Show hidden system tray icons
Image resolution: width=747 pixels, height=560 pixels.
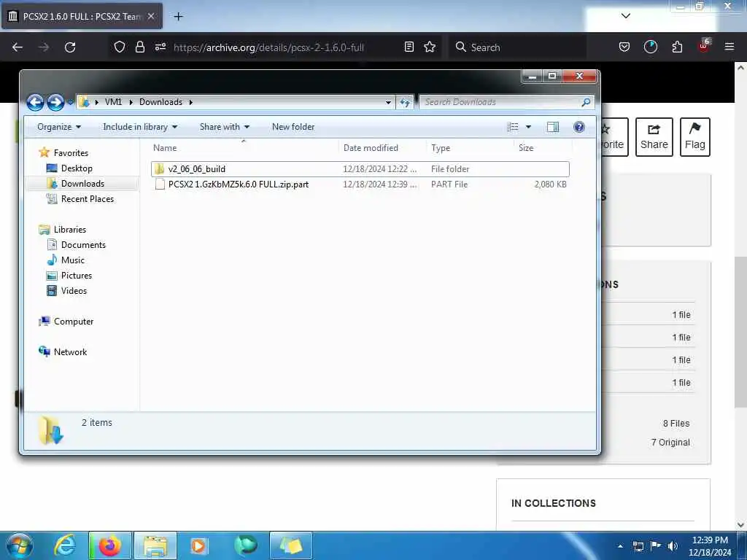[620, 546]
